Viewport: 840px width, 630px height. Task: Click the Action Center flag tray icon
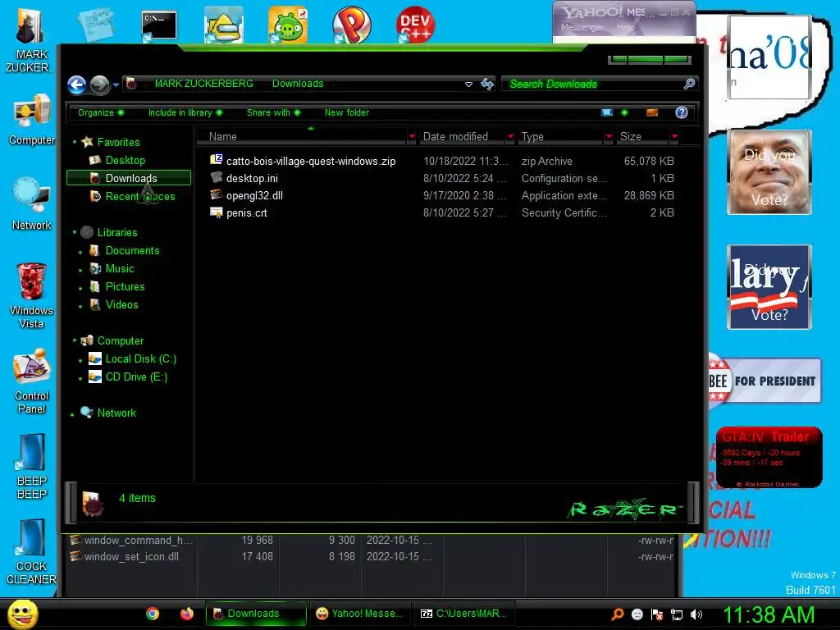[657, 614]
